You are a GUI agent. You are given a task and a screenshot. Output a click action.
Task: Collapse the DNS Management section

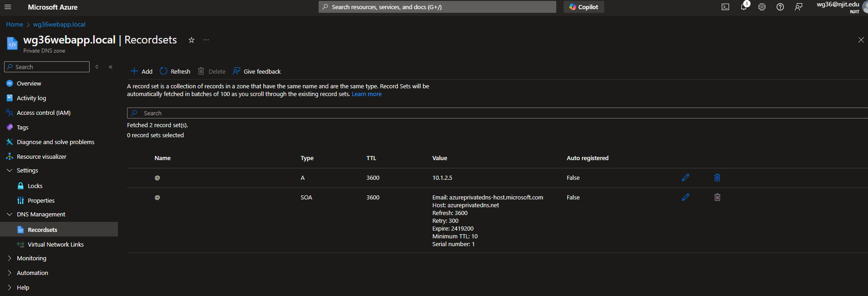pos(10,214)
